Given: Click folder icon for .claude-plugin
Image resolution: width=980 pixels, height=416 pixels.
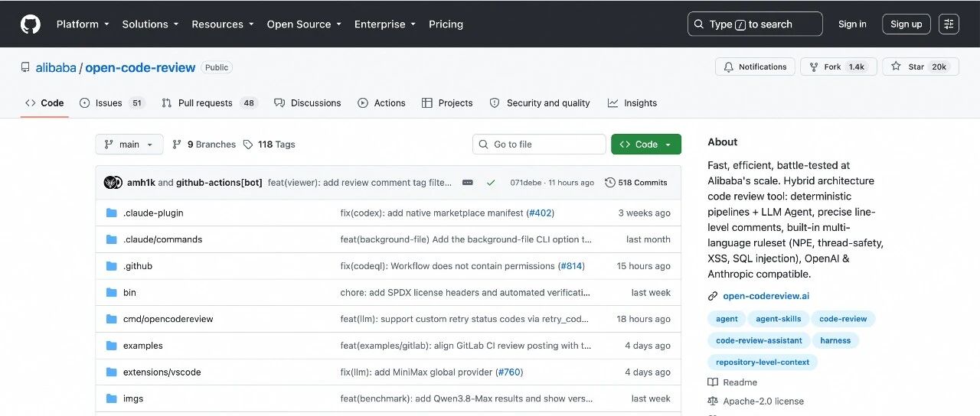Looking at the screenshot, I should coord(111,213).
